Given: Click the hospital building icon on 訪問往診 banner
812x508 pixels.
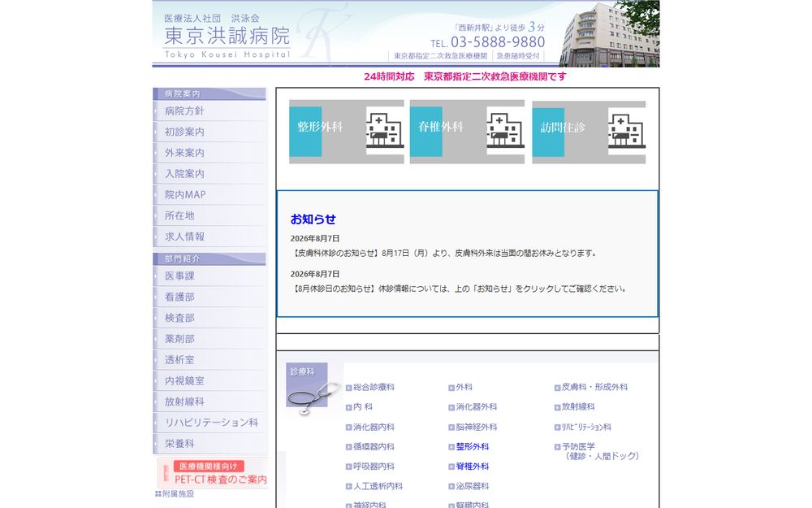Looking at the screenshot, I should point(627,132).
